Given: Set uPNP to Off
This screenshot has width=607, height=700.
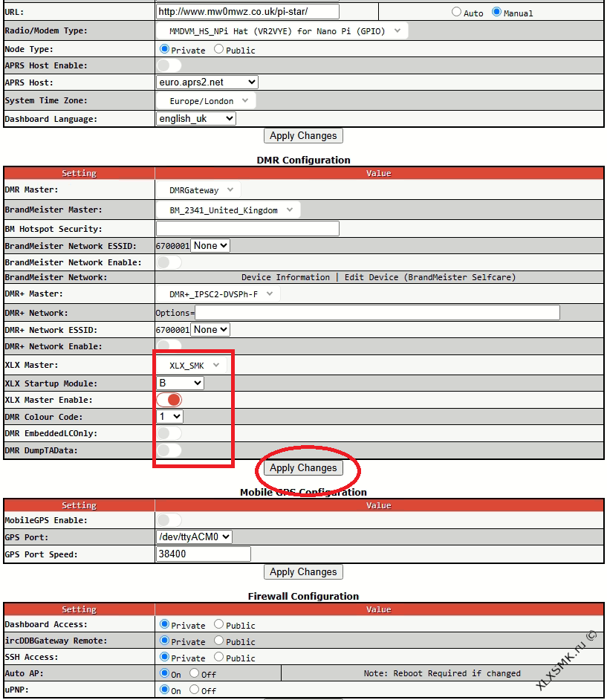Looking at the screenshot, I should point(194,690).
